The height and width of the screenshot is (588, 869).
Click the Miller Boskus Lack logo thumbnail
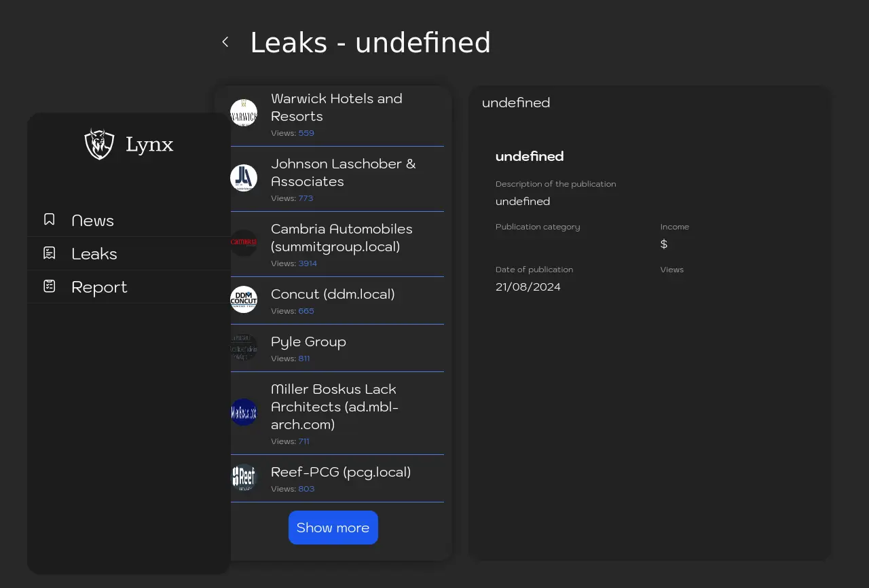click(244, 412)
